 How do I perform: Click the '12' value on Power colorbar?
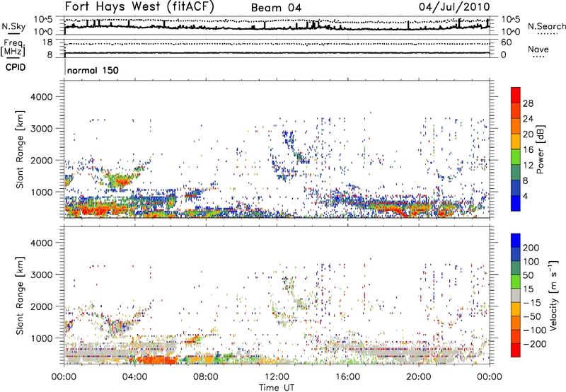pyautogui.click(x=528, y=166)
